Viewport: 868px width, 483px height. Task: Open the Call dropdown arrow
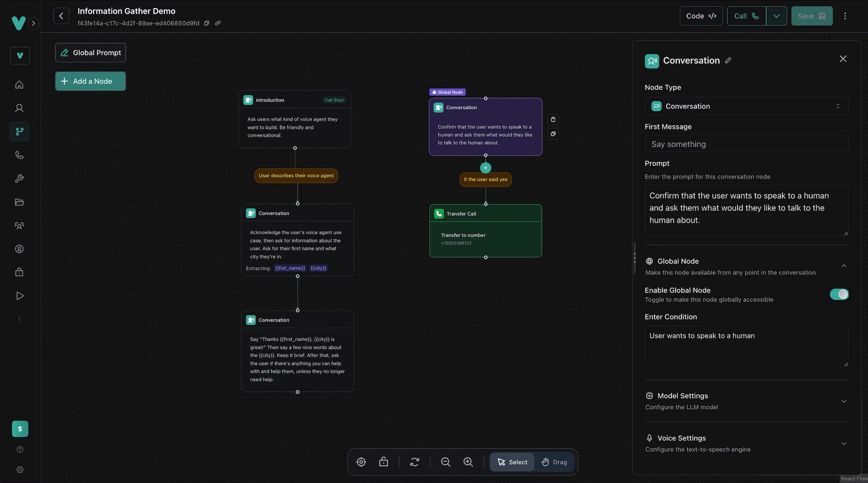[776, 16]
